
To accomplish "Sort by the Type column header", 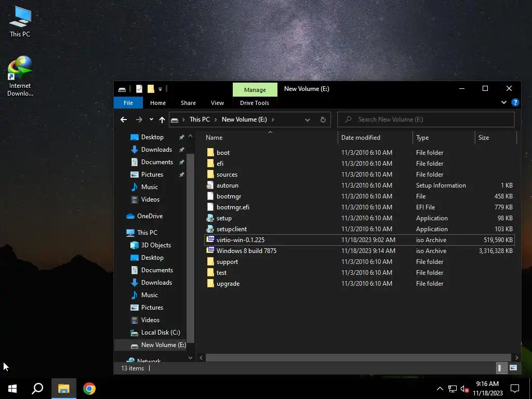I will click(422, 137).
